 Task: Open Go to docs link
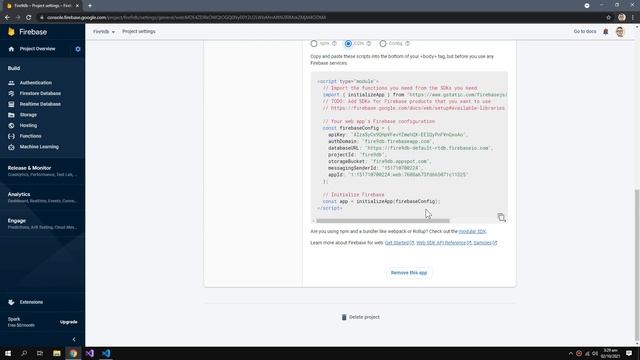point(584,31)
